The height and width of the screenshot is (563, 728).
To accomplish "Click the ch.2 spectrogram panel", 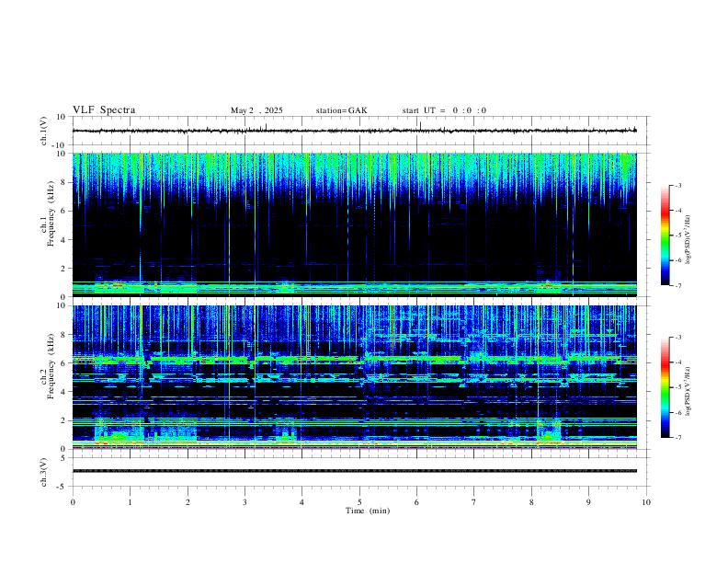I will [x=354, y=377].
